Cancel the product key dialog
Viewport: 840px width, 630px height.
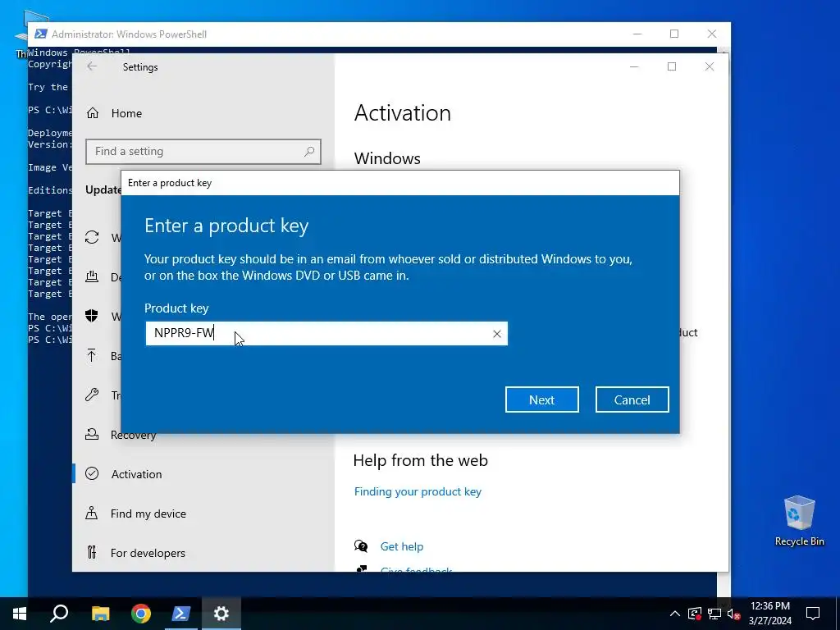[632, 399]
